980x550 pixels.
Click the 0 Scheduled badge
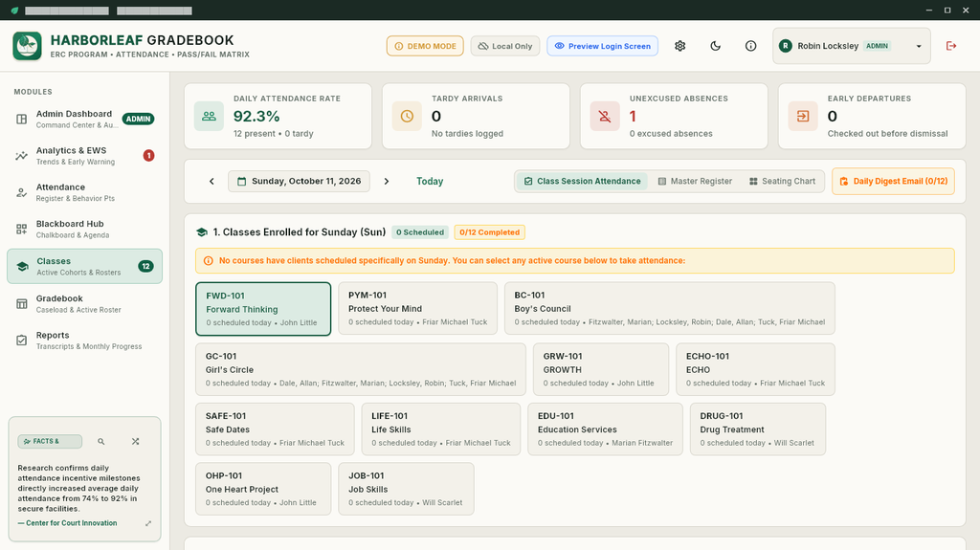[420, 231]
